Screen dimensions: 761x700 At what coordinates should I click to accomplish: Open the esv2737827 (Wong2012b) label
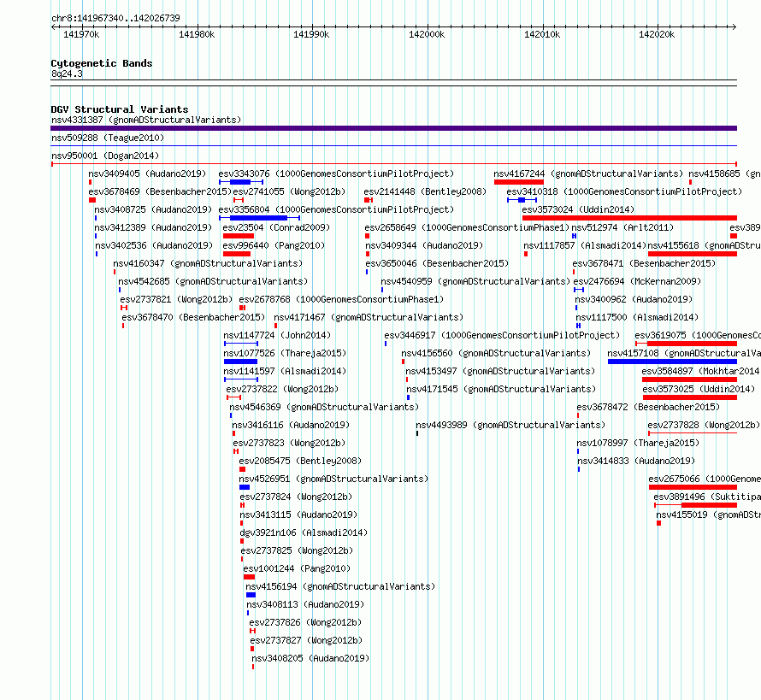click(x=306, y=640)
